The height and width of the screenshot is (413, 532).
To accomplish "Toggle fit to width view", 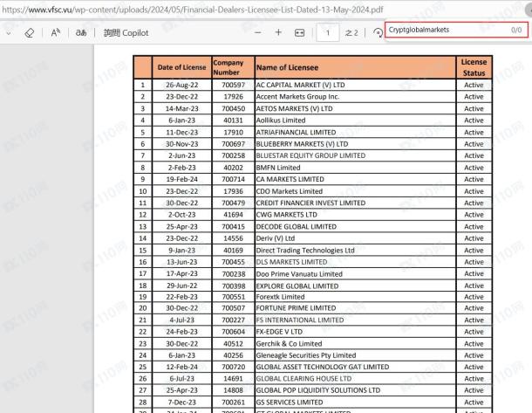I will 300,33.
